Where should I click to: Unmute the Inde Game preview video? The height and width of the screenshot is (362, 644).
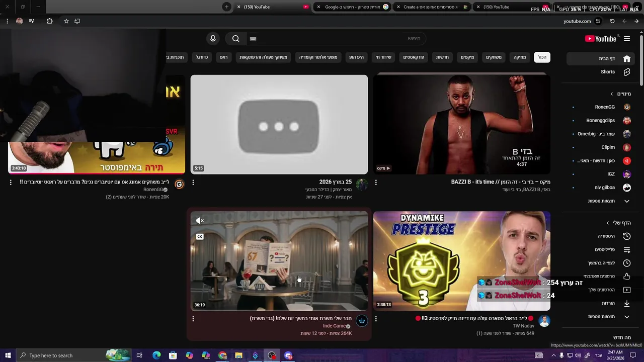pos(200,220)
